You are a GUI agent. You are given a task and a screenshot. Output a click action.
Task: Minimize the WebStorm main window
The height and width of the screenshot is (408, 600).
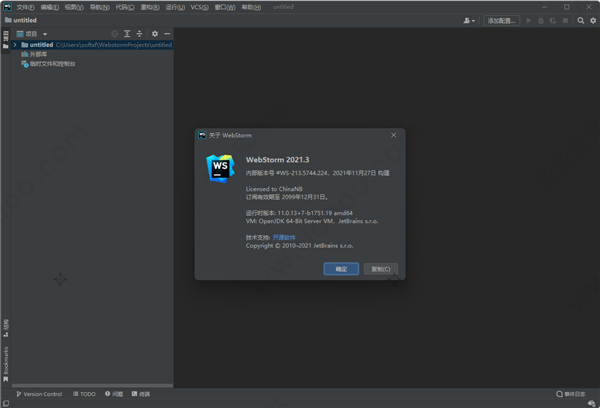click(x=544, y=7)
